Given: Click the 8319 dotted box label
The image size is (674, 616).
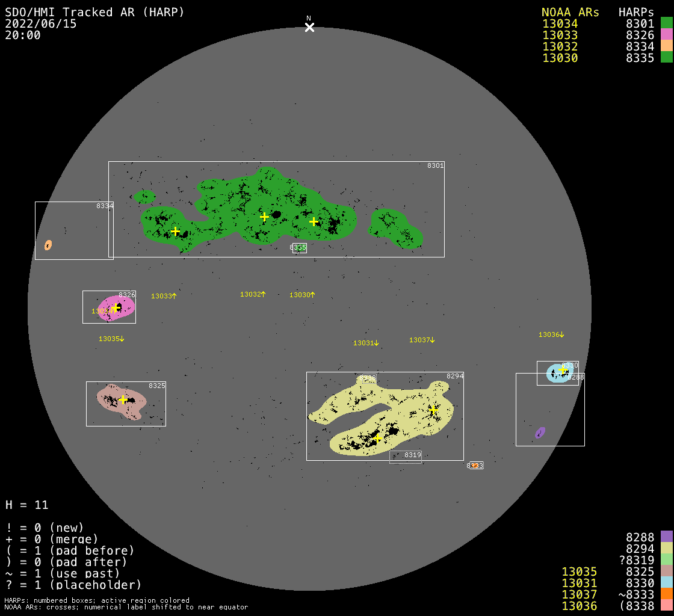Looking at the screenshot, I should [412, 455].
